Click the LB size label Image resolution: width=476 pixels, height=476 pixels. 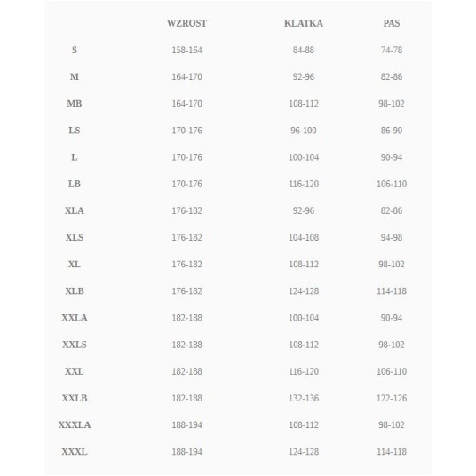pos(75,184)
